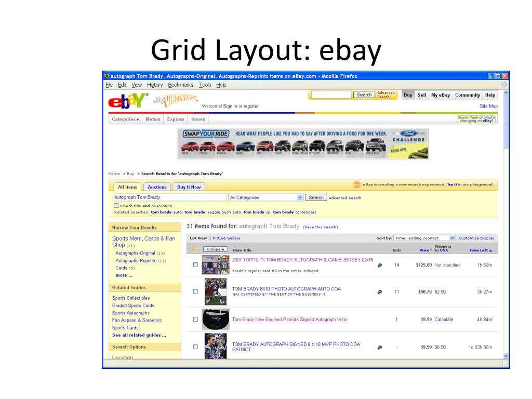Open the Bookmarks menu
Image resolution: width=532 pixels, height=399 pixels.
[180, 85]
